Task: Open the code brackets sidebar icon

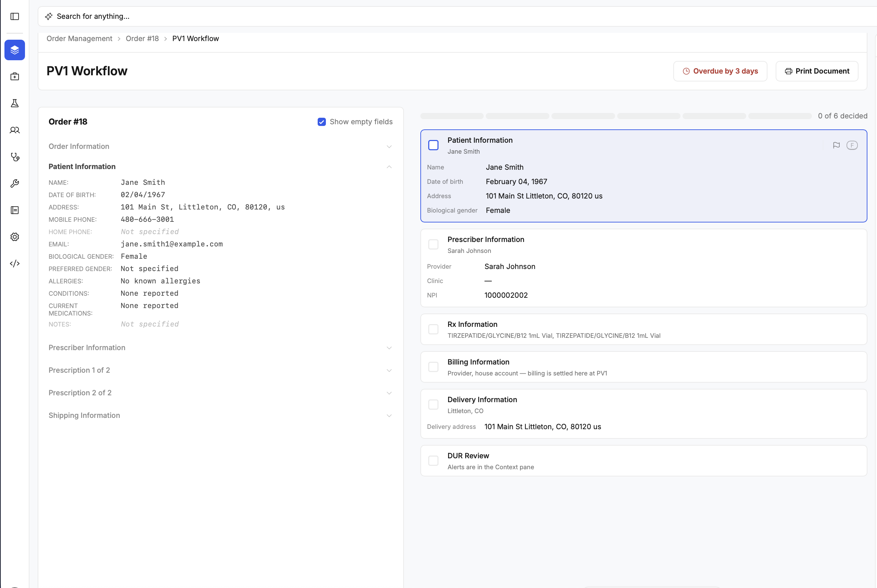Action: (x=15, y=264)
